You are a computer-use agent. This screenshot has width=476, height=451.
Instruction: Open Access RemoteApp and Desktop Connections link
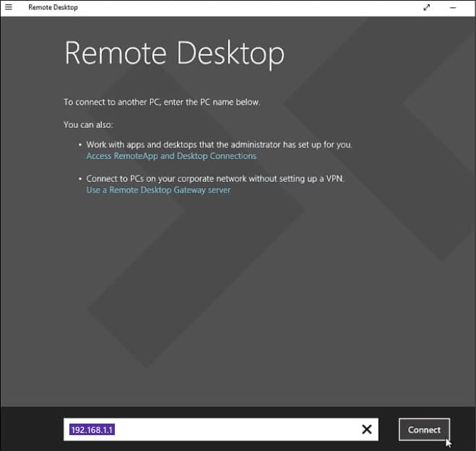click(171, 156)
